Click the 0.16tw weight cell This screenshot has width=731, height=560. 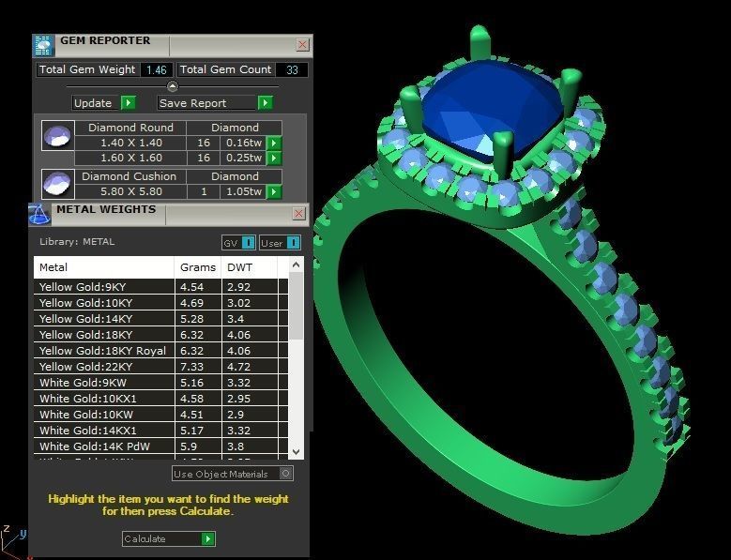(243, 143)
